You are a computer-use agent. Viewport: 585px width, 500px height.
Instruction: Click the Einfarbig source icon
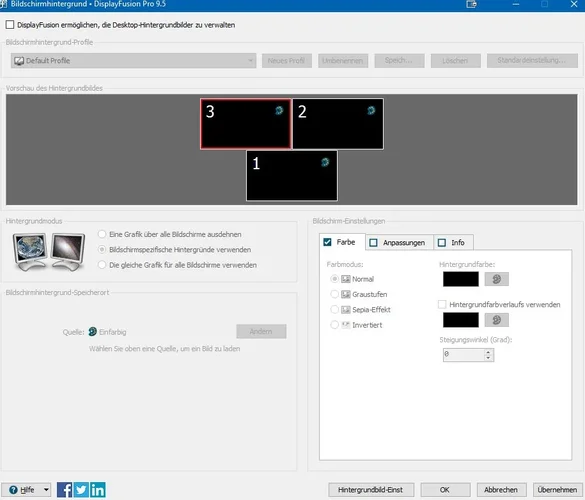click(93, 331)
